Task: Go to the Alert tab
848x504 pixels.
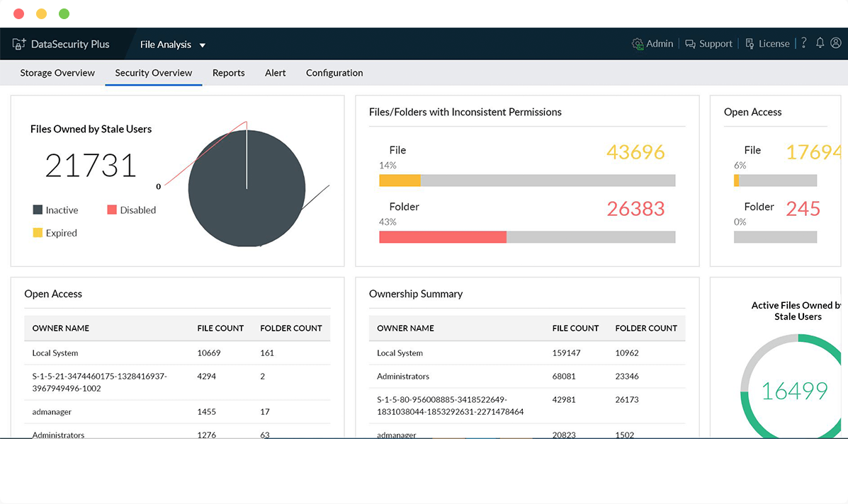Action: 275,73
